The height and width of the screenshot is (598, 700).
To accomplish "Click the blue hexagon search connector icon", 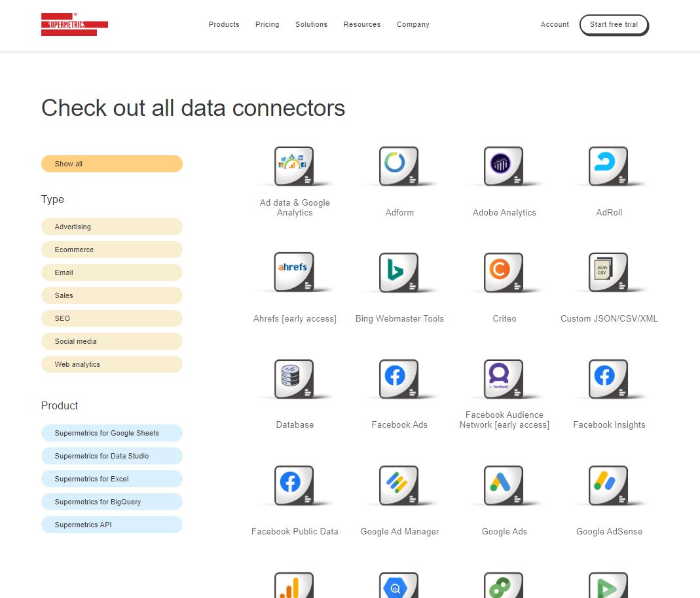I will [399, 585].
